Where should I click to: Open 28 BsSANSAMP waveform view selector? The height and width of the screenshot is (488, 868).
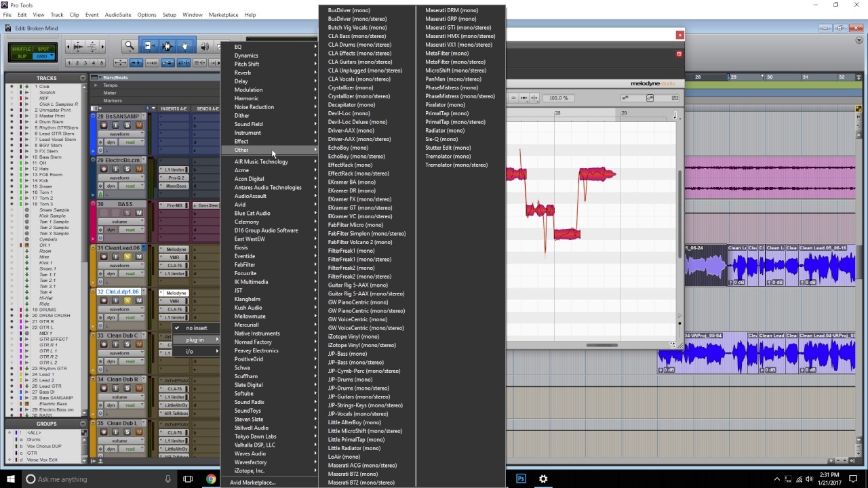pos(123,134)
